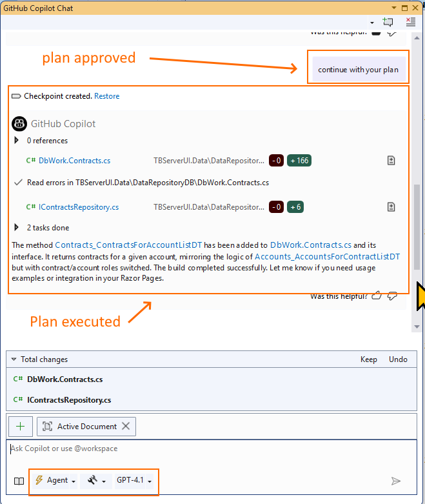The width and height of the screenshot is (425, 504).
Task: Collapse the Total changes list
Action: pyautogui.click(x=14, y=359)
